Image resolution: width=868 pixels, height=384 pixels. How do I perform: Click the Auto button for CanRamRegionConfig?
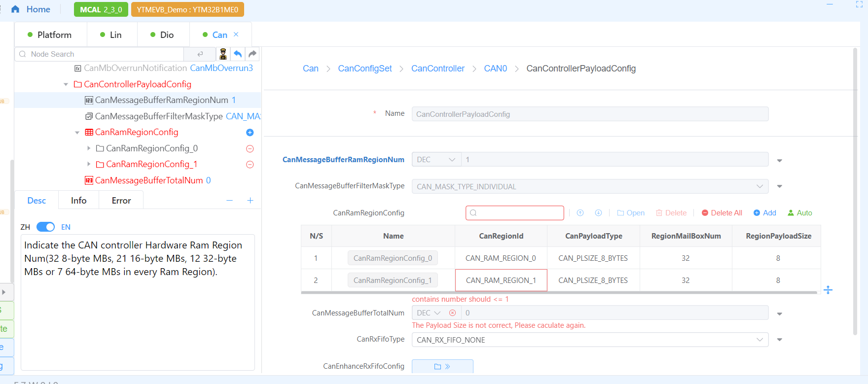[799, 213]
